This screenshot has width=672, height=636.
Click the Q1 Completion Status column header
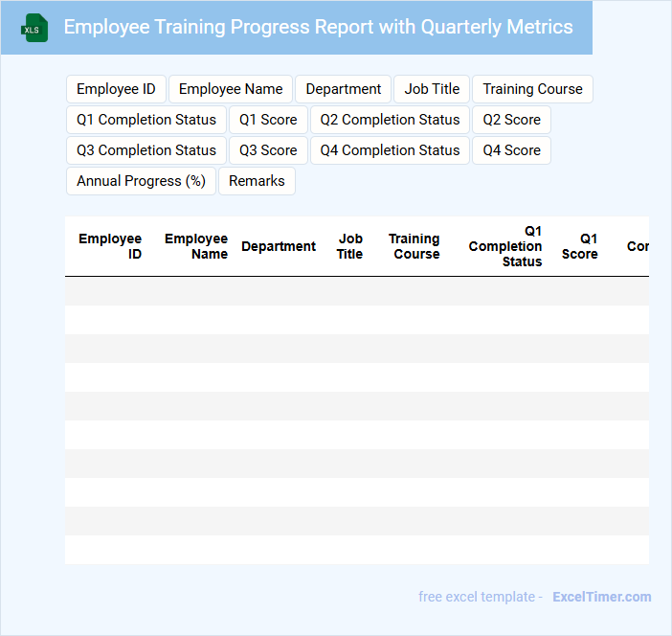tap(505, 246)
